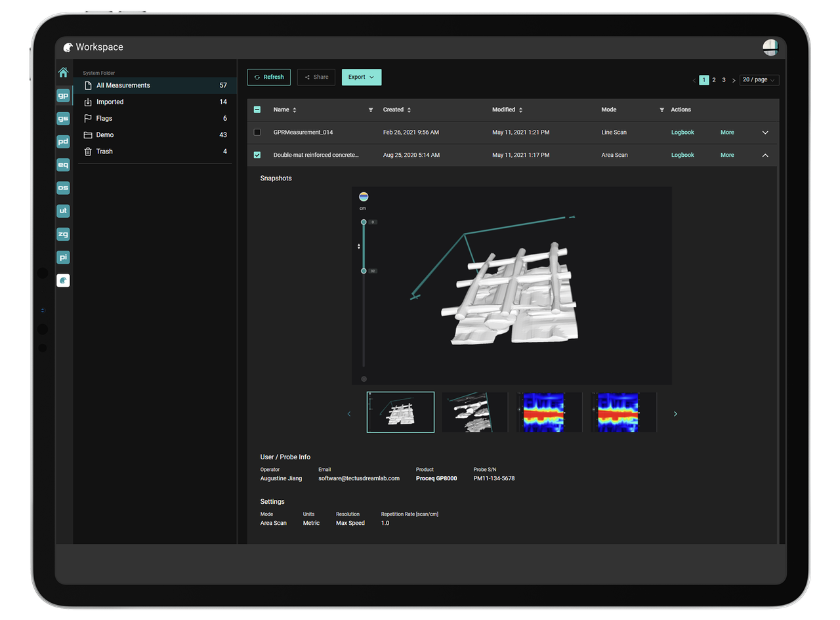840x620 pixels.
Task: Open the Imported folder
Action: 155,102
